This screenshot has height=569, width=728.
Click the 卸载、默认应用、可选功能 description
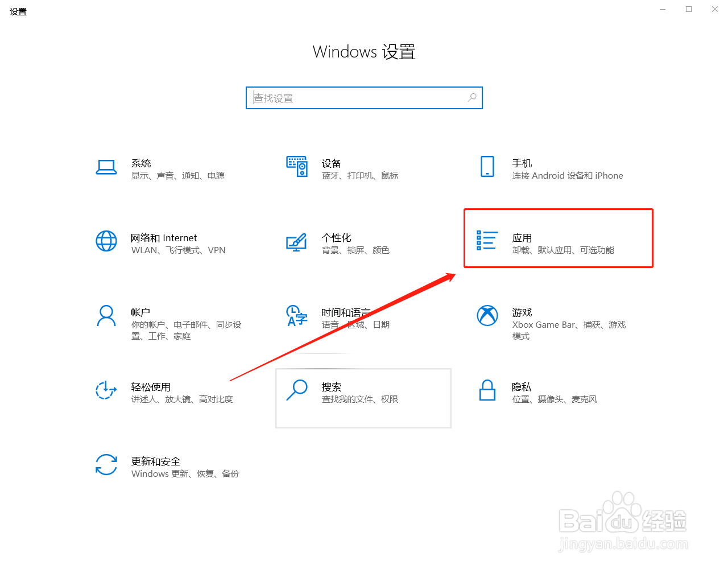pos(563,250)
